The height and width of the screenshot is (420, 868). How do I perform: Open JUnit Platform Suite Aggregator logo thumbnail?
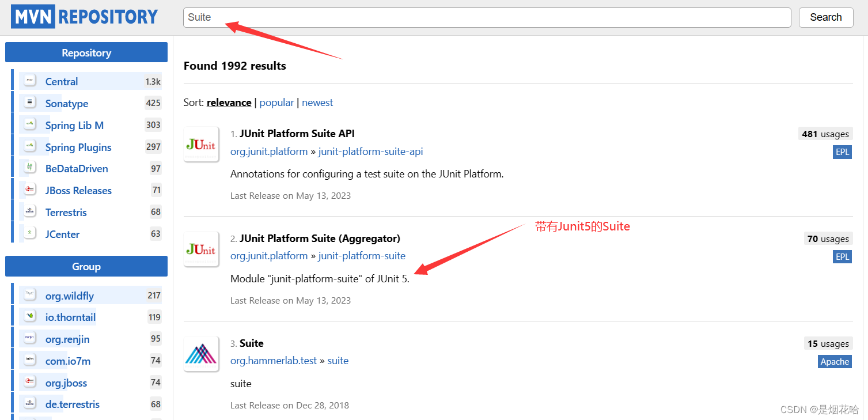(201, 249)
